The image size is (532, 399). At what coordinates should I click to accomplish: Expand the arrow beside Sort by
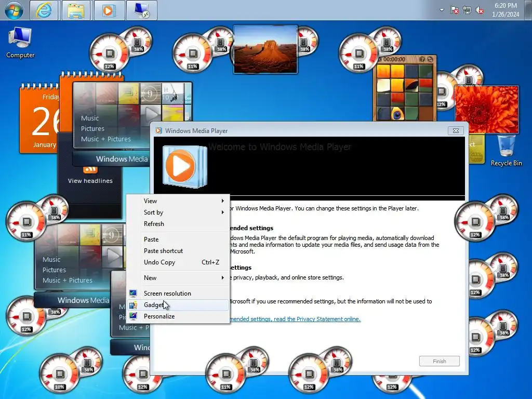click(222, 212)
